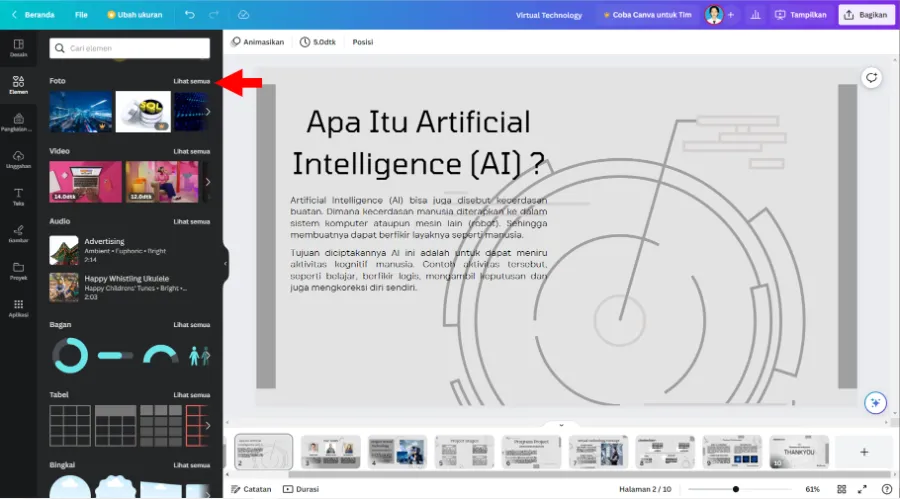The width and height of the screenshot is (900, 499).
Task: Open Catatan notes
Action: (251, 489)
